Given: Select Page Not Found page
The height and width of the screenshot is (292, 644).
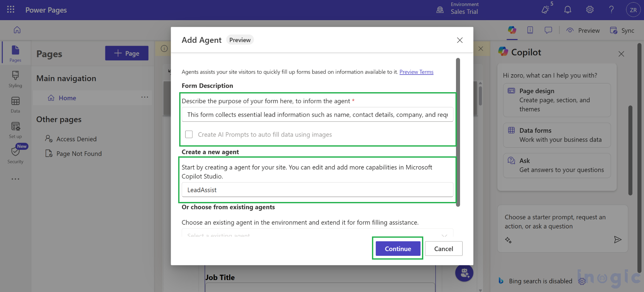Looking at the screenshot, I should coord(79,154).
